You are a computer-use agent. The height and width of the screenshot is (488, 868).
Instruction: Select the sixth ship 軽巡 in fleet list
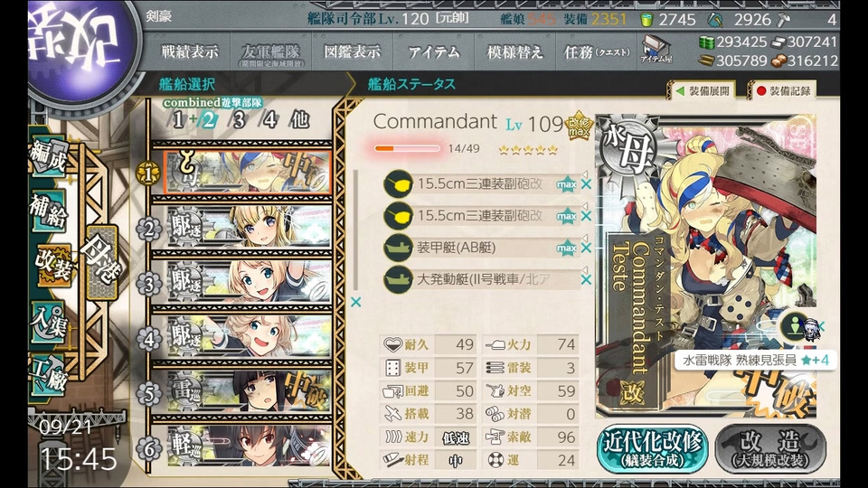(x=248, y=446)
